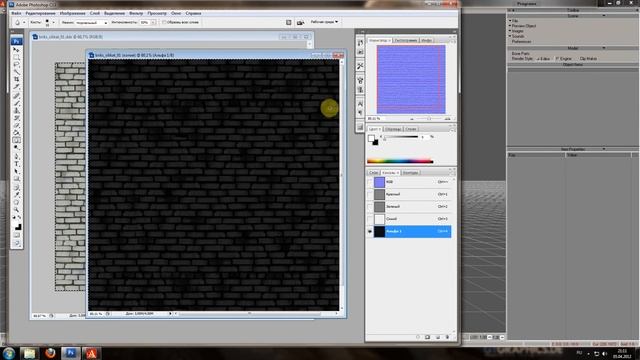Delete channel using trash icon

(x=447, y=337)
